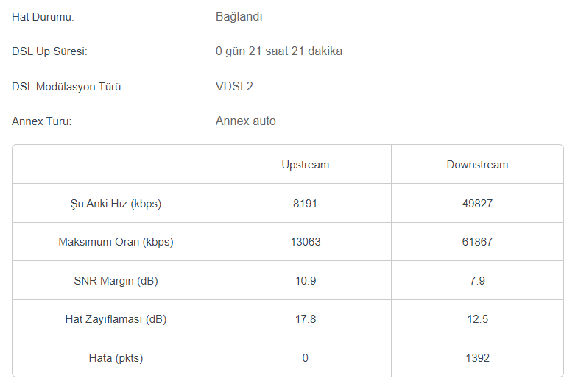Viewport: 578px width, 392px height.
Task: Click the SNR Margin (dB) row label
Action: click(x=116, y=281)
